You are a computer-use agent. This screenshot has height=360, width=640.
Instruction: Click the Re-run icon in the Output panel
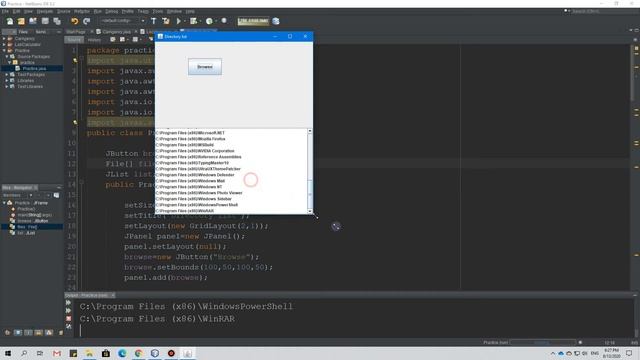pos(69,302)
